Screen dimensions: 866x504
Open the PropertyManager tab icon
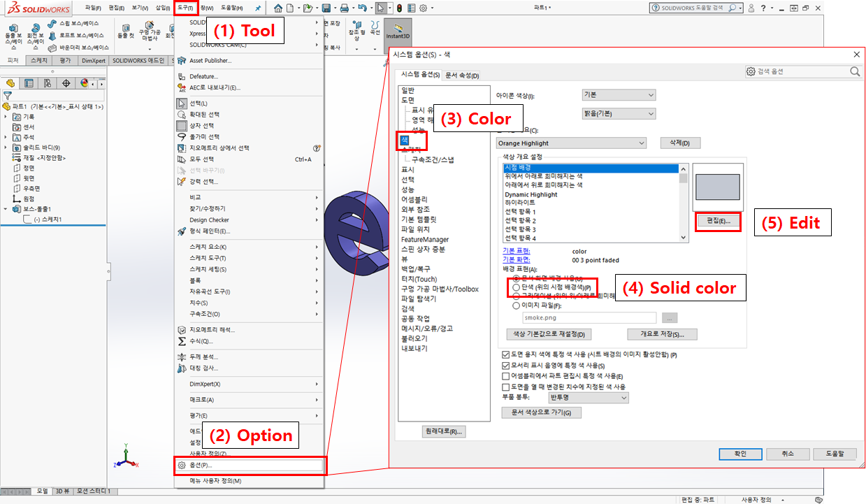click(x=29, y=83)
